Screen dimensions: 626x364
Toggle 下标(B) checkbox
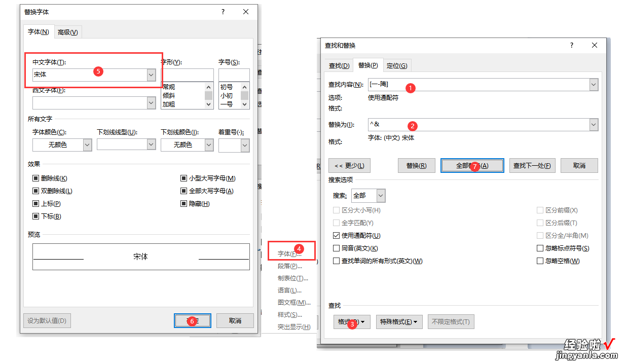coord(36,216)
